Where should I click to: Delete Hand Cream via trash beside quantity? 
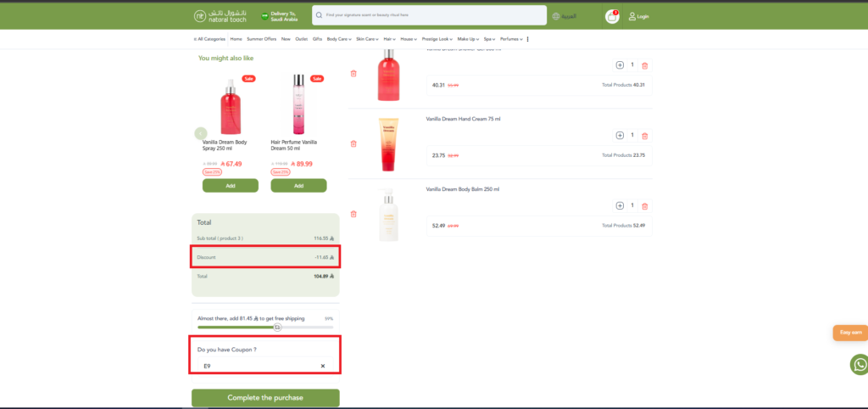click(644, 136)
